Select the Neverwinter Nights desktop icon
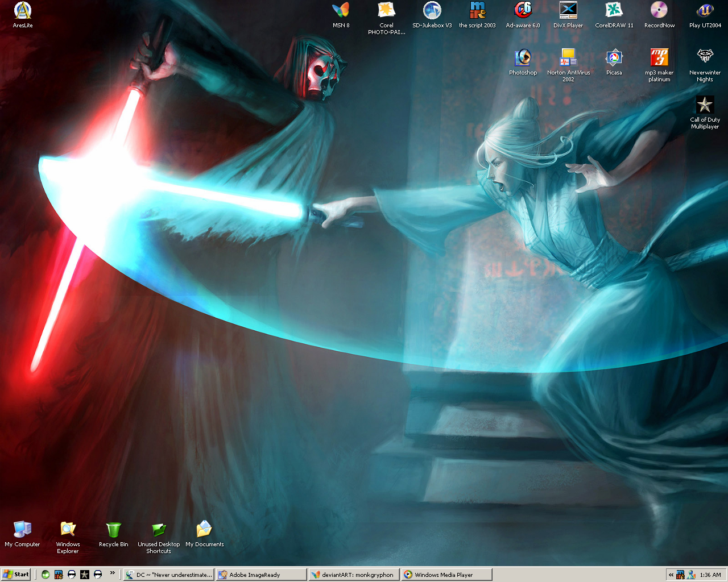This screenshot has height=582, width=728. point(705,65)
